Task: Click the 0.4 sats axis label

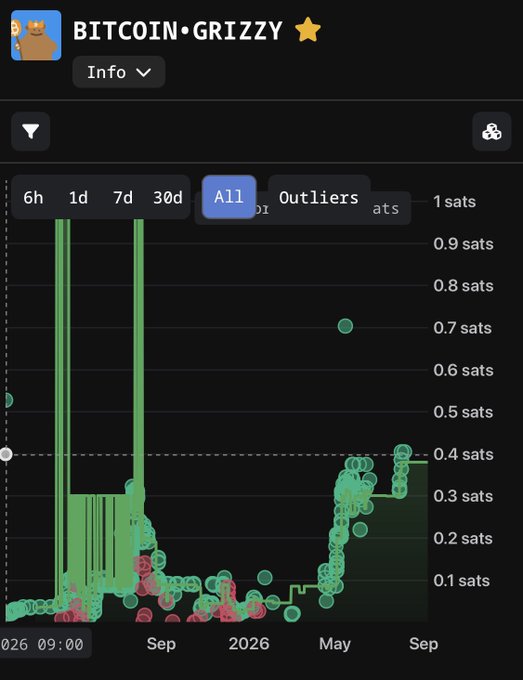Action: (463, 454)
